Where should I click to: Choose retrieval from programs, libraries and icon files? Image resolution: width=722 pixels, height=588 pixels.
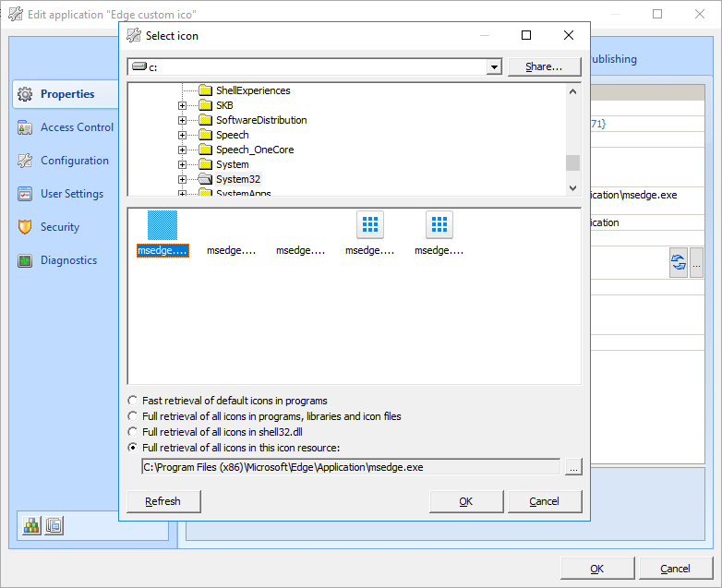point(135,416)
